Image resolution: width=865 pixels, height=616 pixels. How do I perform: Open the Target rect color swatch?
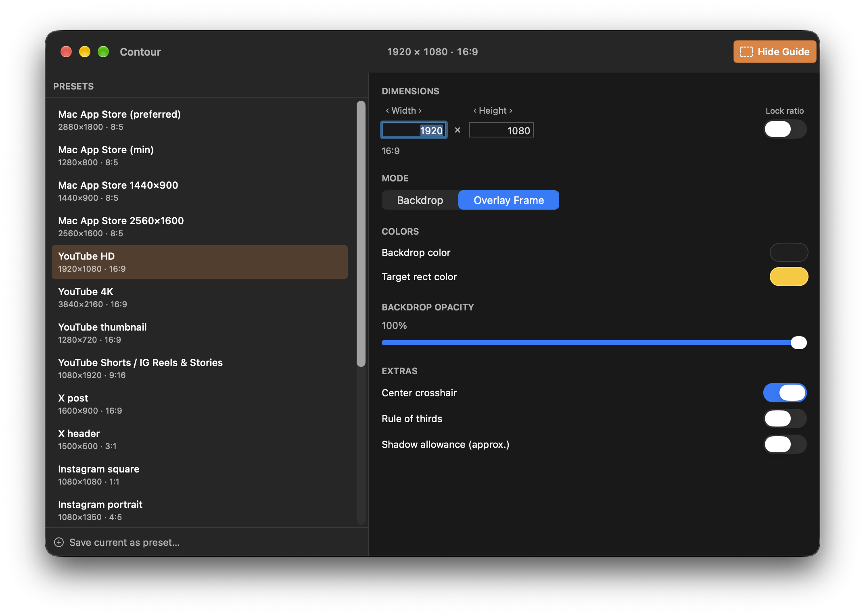click(788, 277)
